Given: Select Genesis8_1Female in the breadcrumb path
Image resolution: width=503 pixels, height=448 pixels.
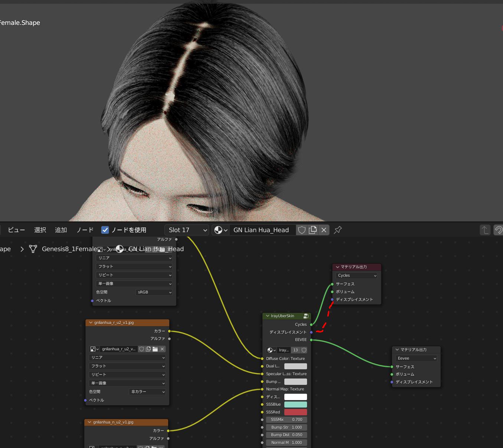Looking at the screenshot, I should coord(69,249).
